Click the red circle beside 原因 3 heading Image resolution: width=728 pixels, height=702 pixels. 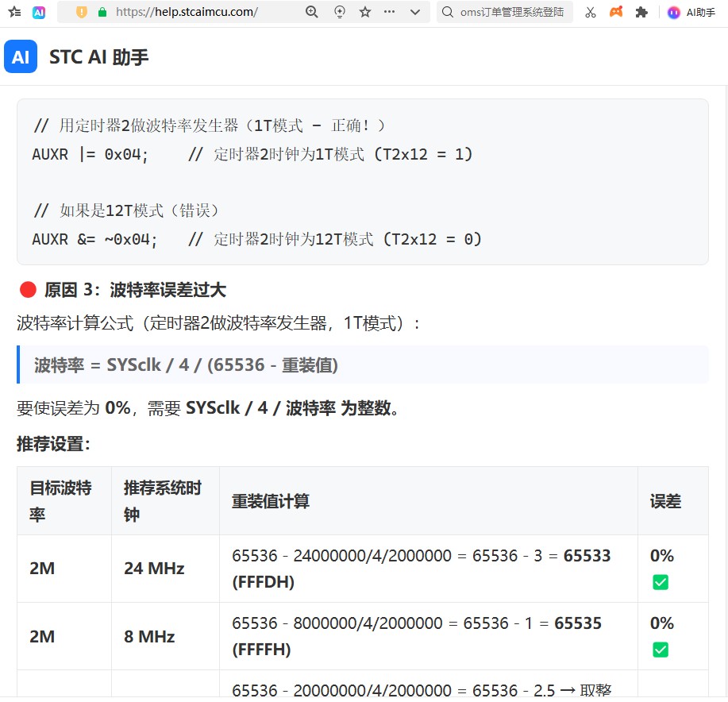[28, 290]
